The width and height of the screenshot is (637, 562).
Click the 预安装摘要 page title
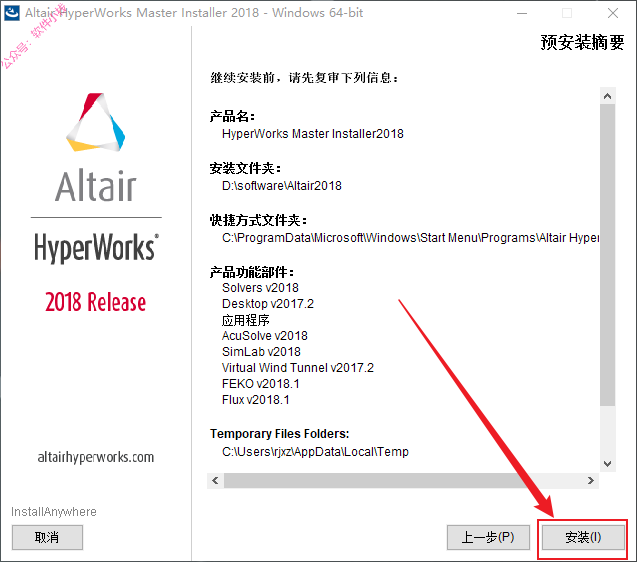tap(582, 42)
